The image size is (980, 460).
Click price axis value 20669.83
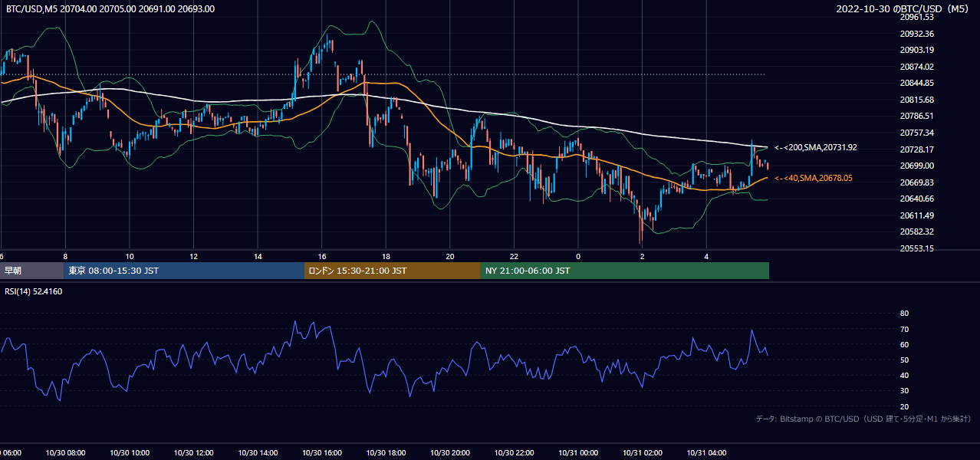click(x=916, y=182)
